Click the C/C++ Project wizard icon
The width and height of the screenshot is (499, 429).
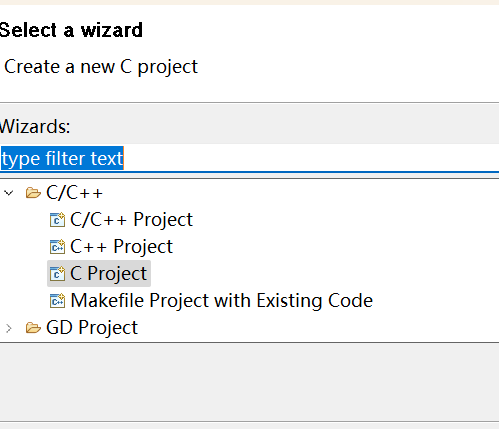(x=57, y=220)
